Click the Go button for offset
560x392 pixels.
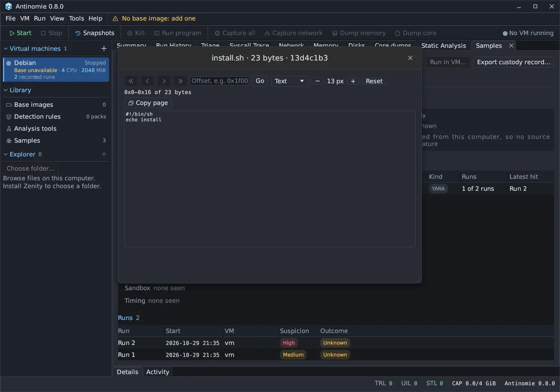260,81
